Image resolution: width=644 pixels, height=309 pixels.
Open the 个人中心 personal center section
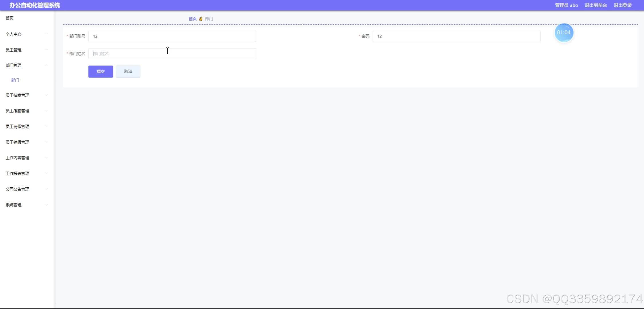[14, 34]
